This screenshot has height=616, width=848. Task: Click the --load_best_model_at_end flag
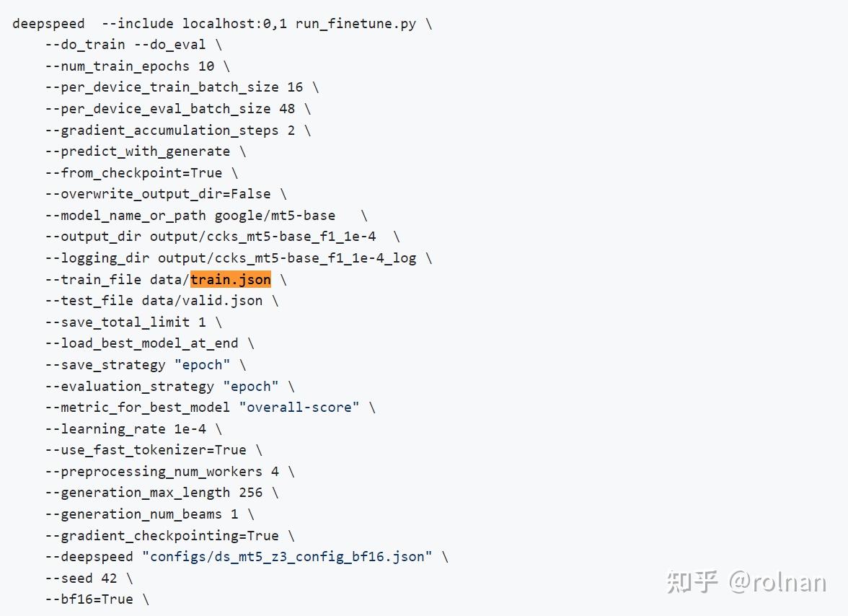click(x=141, y=343)
